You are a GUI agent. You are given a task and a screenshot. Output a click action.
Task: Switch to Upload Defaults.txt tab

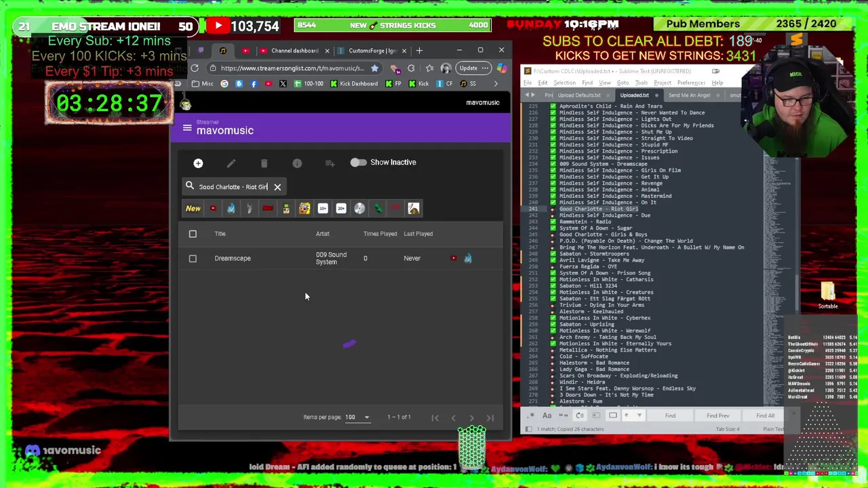coord(578,95)
